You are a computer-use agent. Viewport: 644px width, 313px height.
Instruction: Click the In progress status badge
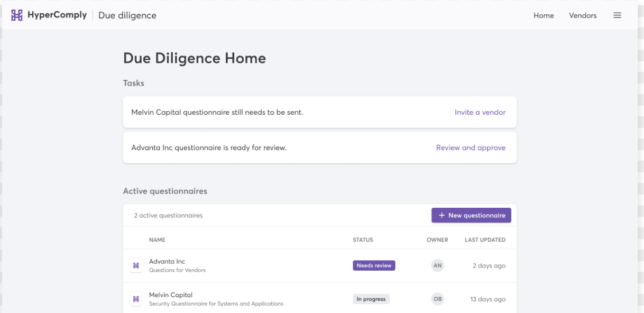pyautogui.click(x=371, y=299)
